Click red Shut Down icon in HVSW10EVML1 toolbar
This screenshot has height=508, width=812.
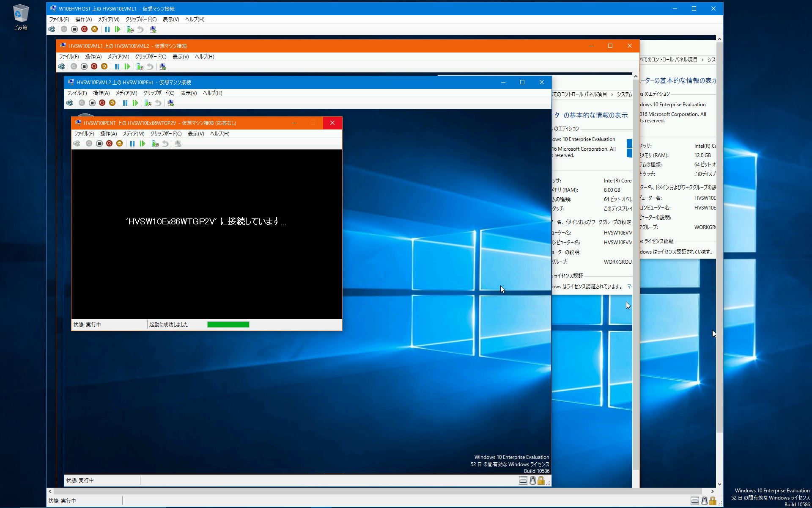tap(84, 29)
